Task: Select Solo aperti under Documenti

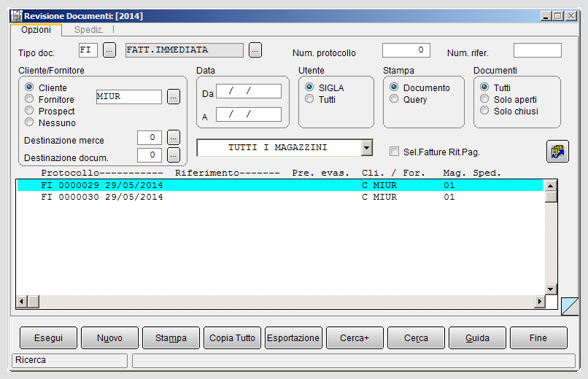Action: tap(484, 98)
